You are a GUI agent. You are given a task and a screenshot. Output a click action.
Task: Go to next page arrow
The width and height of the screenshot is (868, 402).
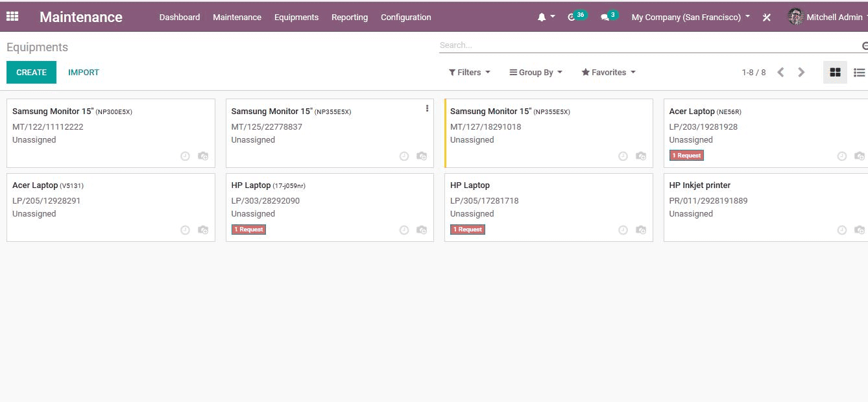[801, 73]
